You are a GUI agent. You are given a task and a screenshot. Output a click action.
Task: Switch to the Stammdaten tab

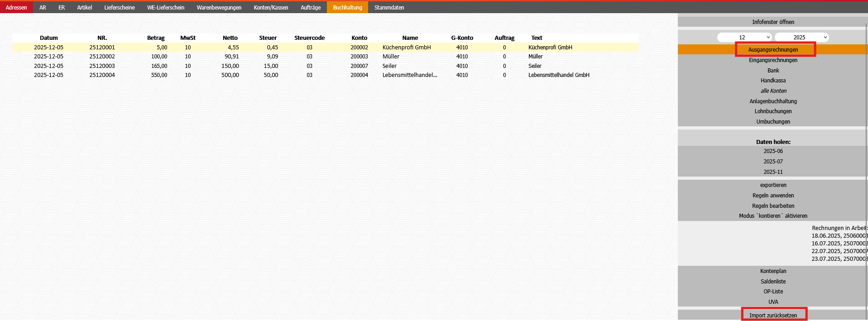point(389,8)
